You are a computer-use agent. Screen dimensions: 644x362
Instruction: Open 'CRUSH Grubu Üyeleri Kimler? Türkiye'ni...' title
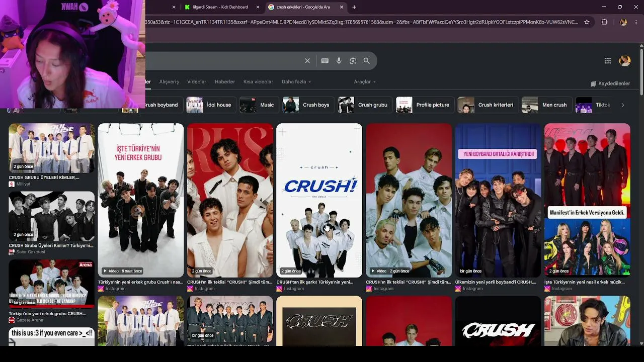(x=51, y=245)
